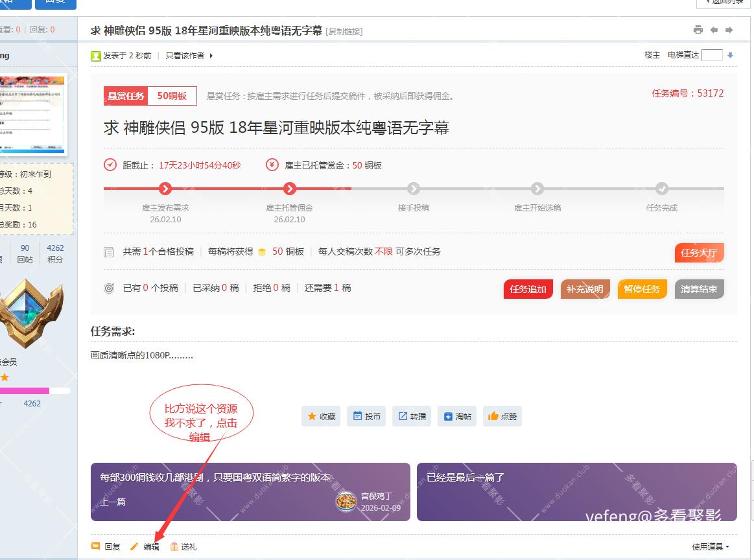Click the 淘帖 button

(457, 416)
